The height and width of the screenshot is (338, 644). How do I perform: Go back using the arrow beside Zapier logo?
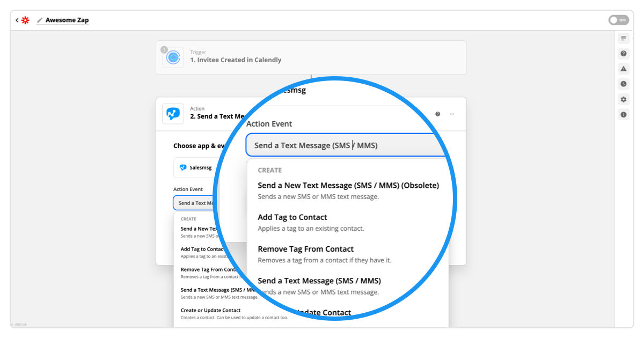[17, 20]
